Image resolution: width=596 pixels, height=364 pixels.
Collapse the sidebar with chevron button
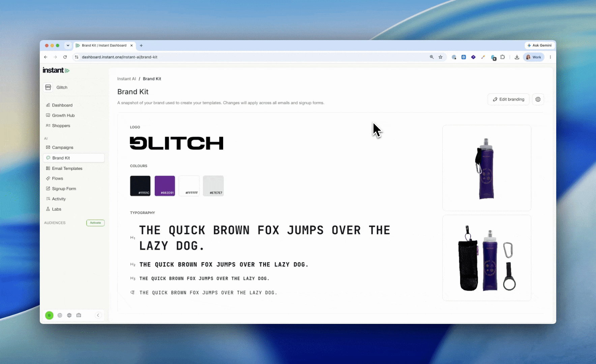pos(98,315)
